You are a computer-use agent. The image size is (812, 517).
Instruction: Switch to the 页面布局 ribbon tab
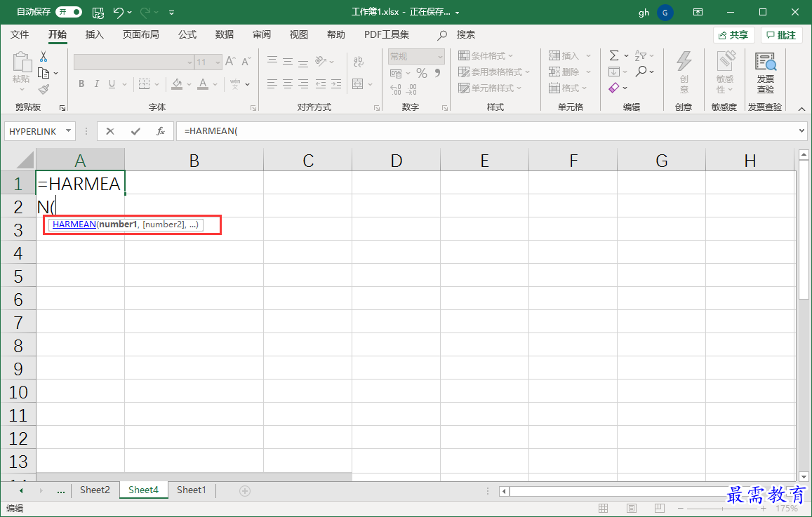(141, 34)
